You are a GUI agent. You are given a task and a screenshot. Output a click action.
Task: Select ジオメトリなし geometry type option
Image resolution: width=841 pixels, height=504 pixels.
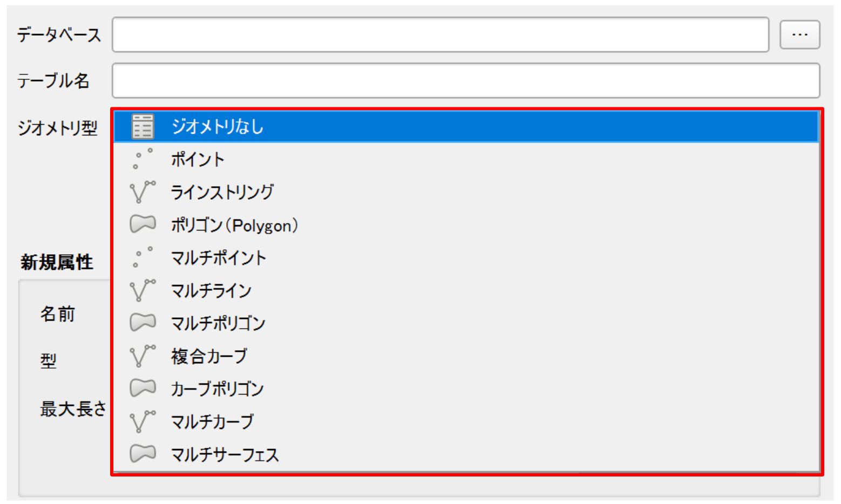[466, 127]
